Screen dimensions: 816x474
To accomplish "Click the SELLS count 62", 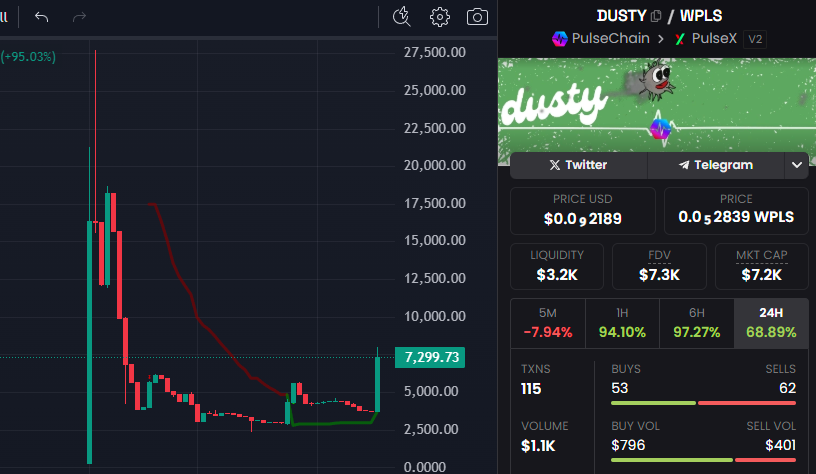I will 787,388.
